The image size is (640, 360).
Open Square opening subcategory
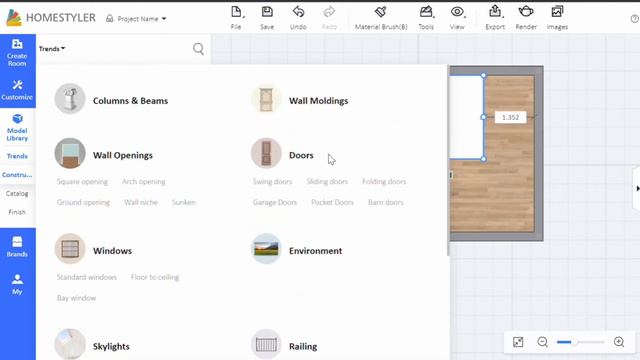pyautogui.click(x=82, y=182)
